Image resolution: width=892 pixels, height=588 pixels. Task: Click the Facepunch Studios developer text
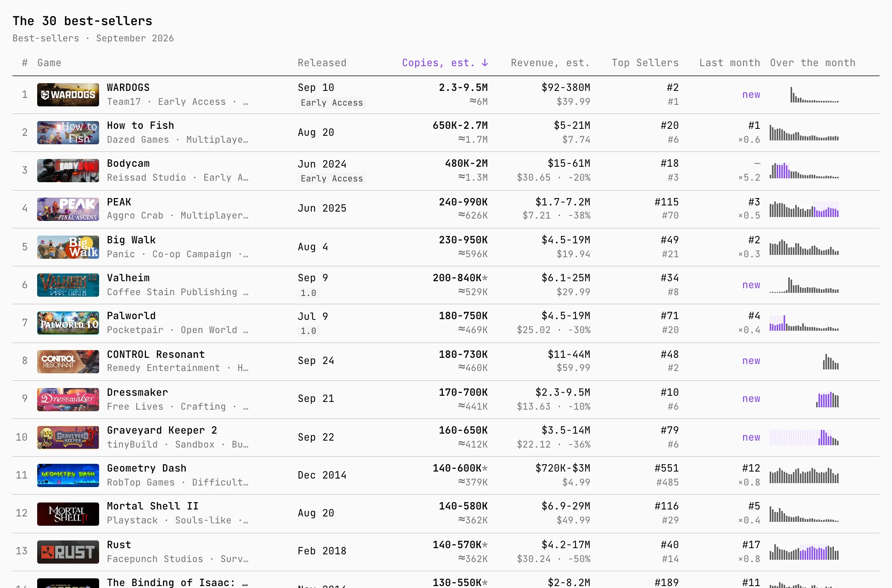point(155,559)
